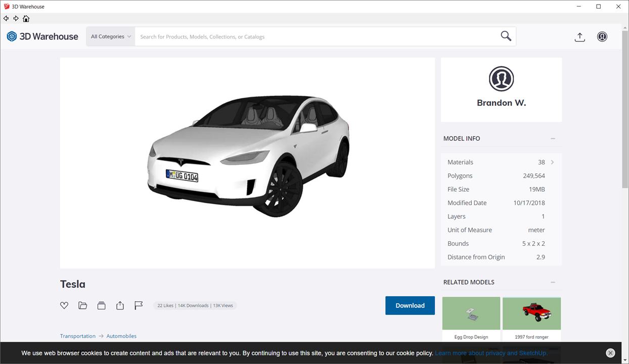The height and width of the screenshot is (364, 629).
Task: Add model to a folder
Action: pos(83,305)
